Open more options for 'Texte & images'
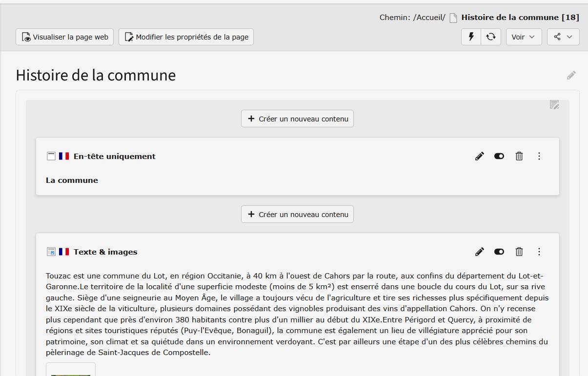Viewport: 588px width, 376px height. pos(539,252)
